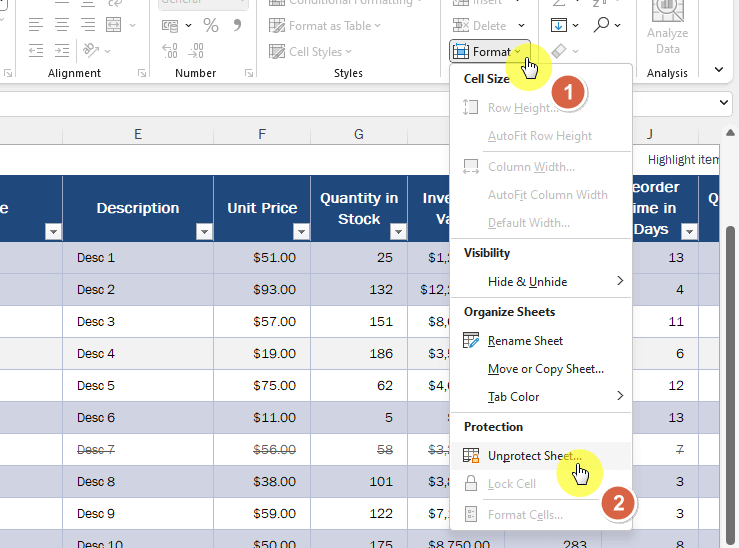Click the Decrease Decimal icon
Screen dimensions: 739x548
pos(196,50)
